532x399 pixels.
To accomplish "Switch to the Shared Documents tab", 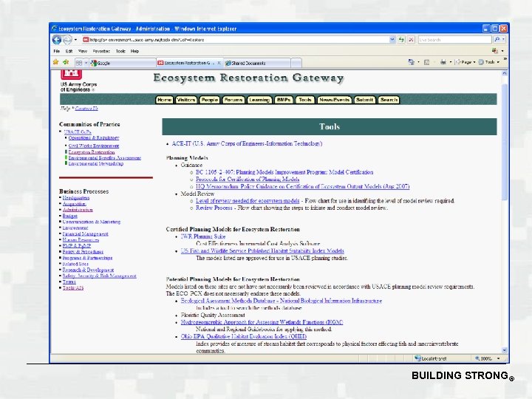I will (x=257, y=63).
